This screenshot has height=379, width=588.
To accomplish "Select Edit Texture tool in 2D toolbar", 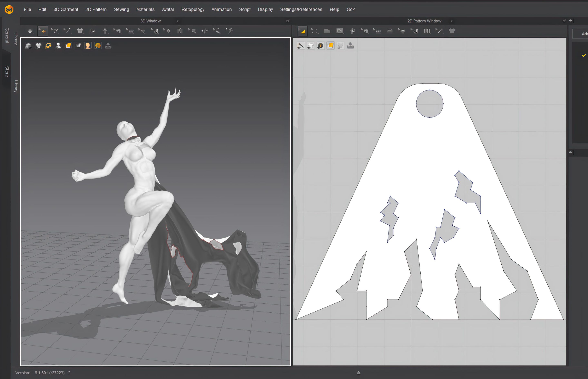I will pyautogui.click(x=377, y=31).
